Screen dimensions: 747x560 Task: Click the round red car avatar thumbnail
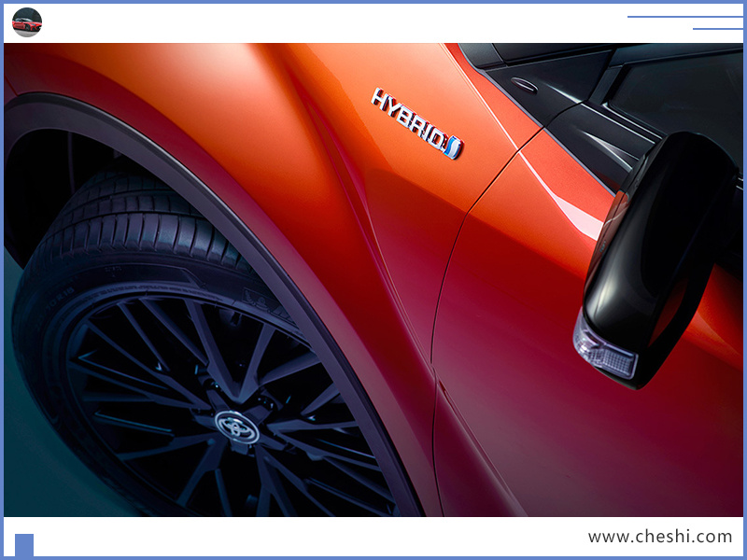[27, 22]
